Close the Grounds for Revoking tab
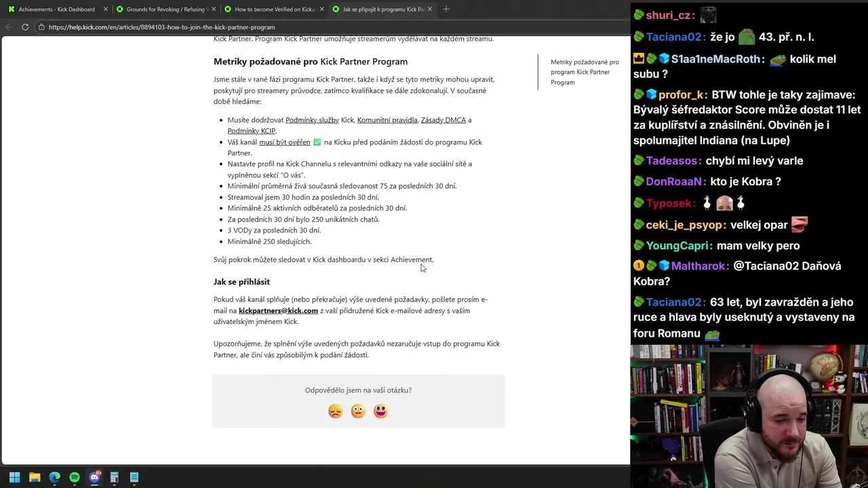Viewport: 868px width, 488px height. (214, 9)
